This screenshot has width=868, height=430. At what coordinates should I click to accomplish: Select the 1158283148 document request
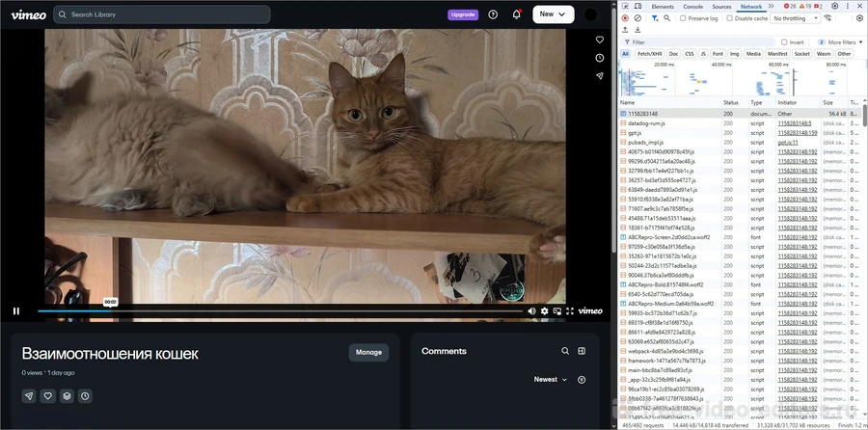pos(740,114)
